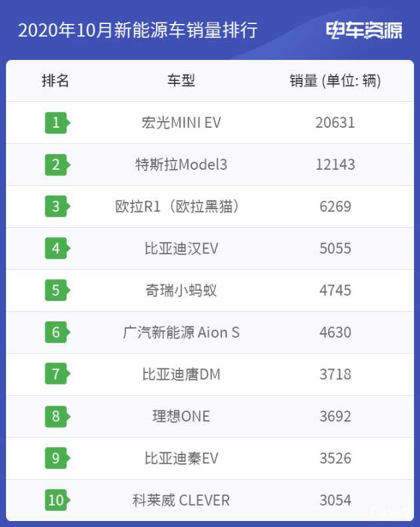The image size is (420, 527).
Task: Click the green rank 7 badge
Action: (57, 374)
